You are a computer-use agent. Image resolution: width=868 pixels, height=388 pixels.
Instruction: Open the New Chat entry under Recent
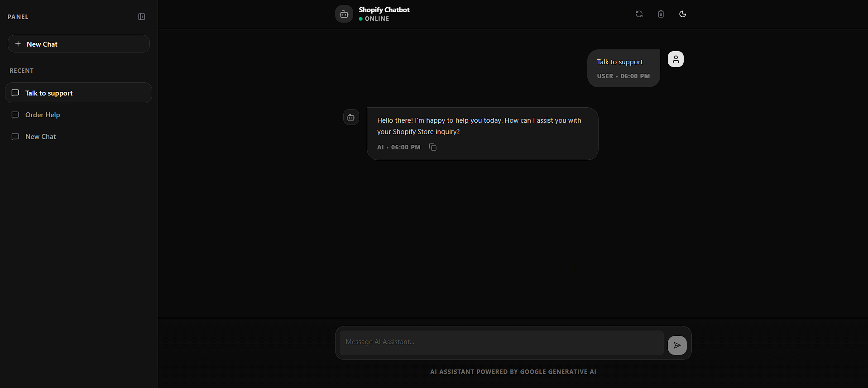pyautogui.click(x=41, y=137)
